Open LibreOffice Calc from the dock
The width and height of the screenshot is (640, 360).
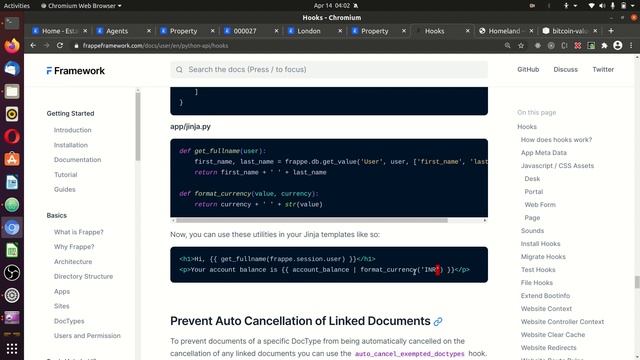pyautogui.click(x=12, y=250)
